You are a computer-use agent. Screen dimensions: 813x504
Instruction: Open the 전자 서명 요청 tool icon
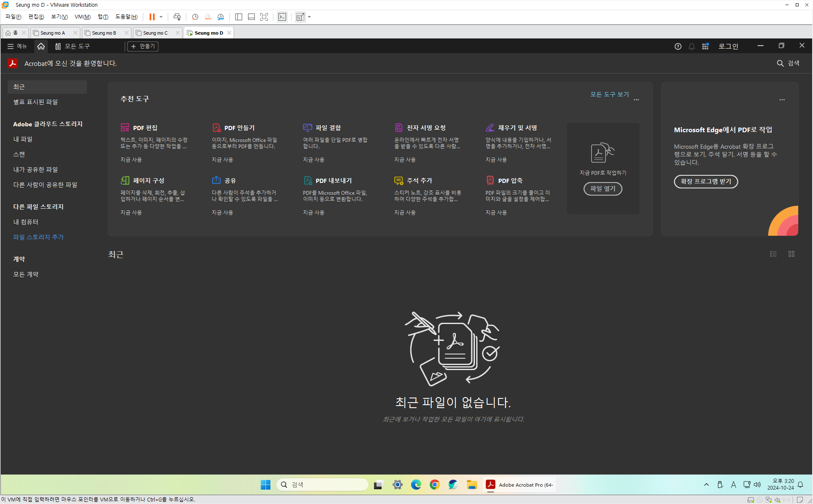pyautogui.click(x=398, y=128)
